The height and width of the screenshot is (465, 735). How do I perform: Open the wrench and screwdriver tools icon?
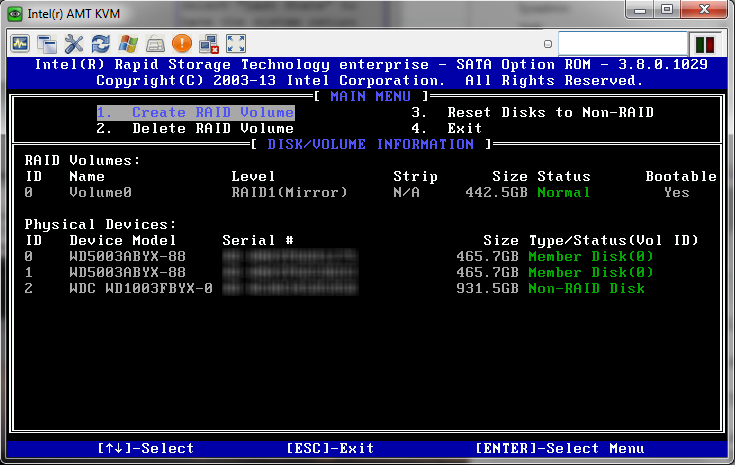[74, 44]
